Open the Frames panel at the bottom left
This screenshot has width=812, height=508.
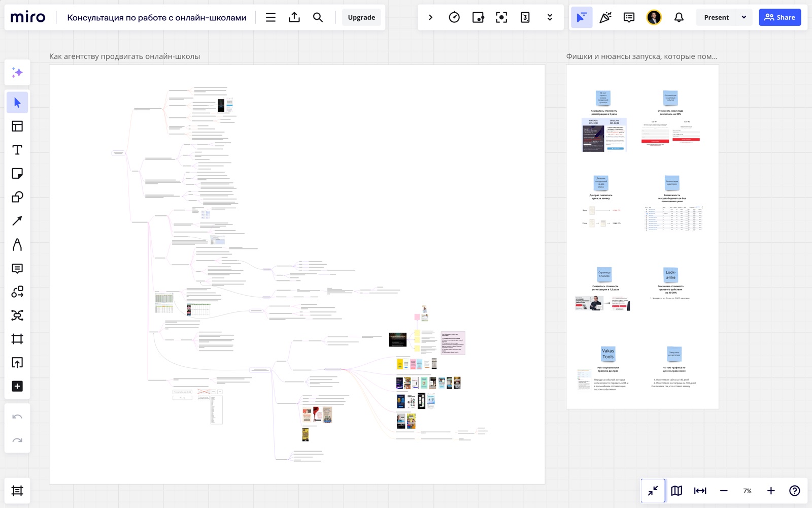pos(17,491)
